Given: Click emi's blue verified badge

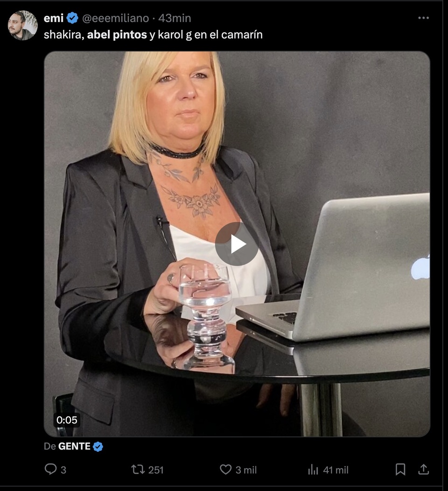Looking at the screenshot, I should point(72,18).
